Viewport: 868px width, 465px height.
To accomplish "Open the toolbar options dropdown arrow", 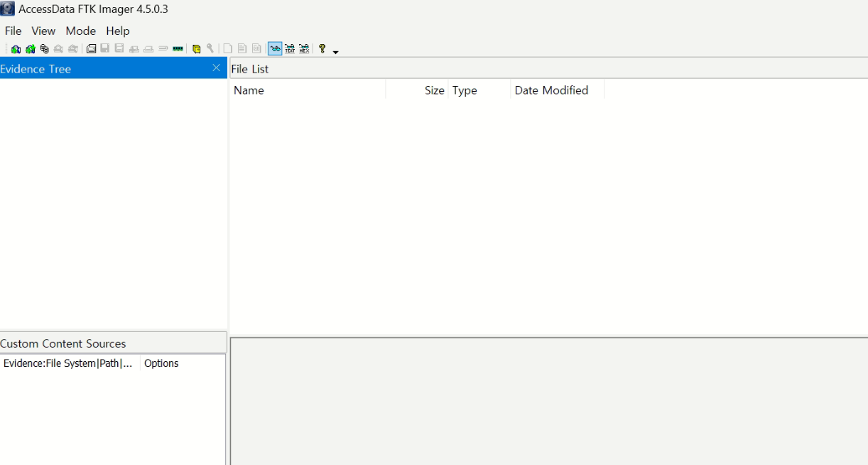I will (336, 52).
